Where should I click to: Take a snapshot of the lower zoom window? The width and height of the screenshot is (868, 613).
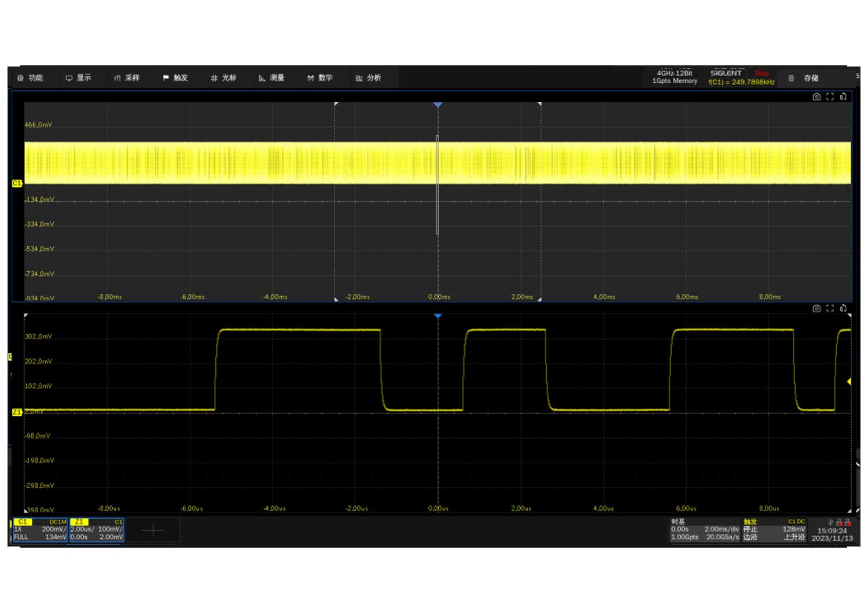(816, 308)
